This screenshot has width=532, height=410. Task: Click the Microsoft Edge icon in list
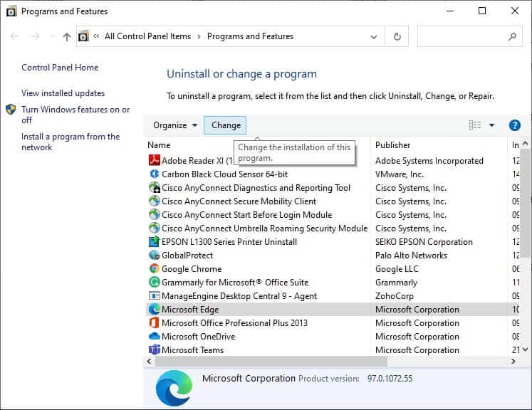[155, 310]
